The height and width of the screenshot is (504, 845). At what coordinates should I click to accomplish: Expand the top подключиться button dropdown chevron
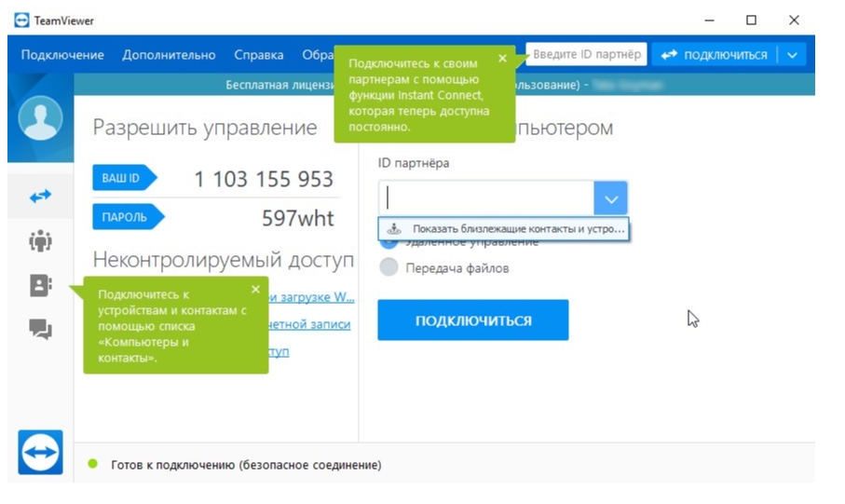coord(792,55)
